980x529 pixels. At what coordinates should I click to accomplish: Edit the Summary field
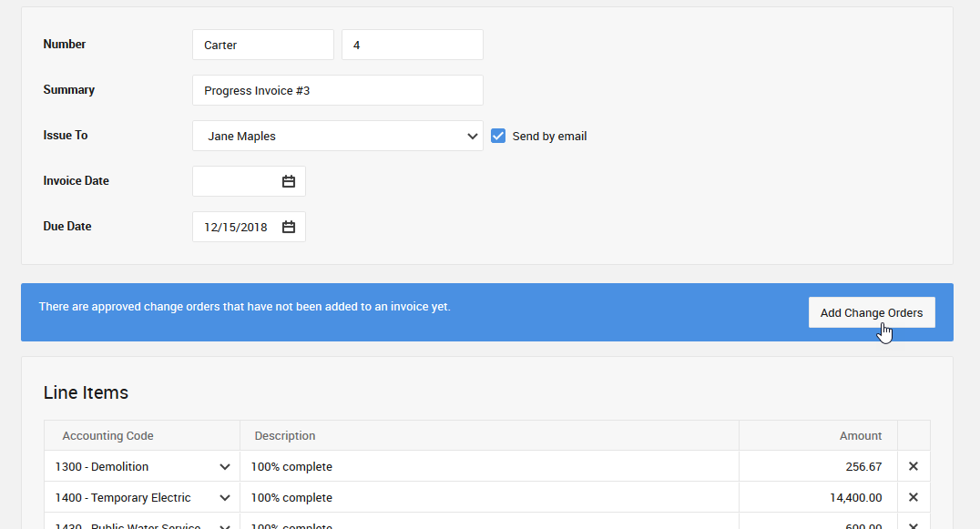click(337, 90)
